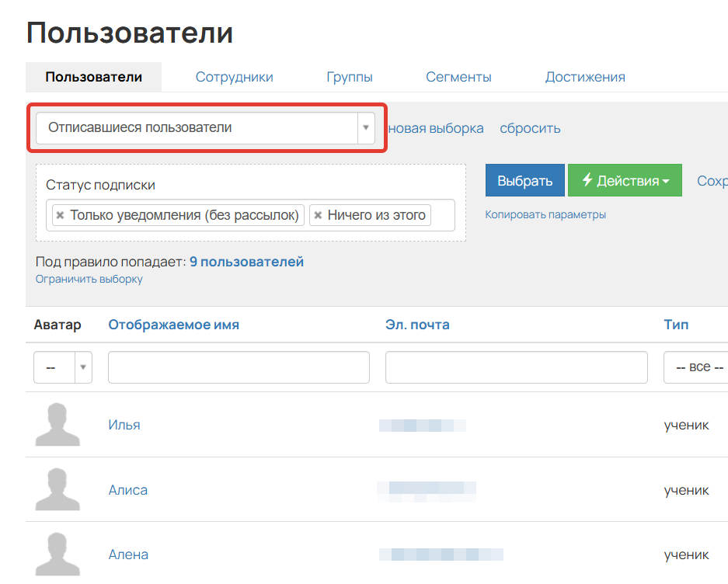The height and width of the screenshot is (584, 728).
Task: Reset filters via the "сбросить" link
Action: tap(530, 127)
